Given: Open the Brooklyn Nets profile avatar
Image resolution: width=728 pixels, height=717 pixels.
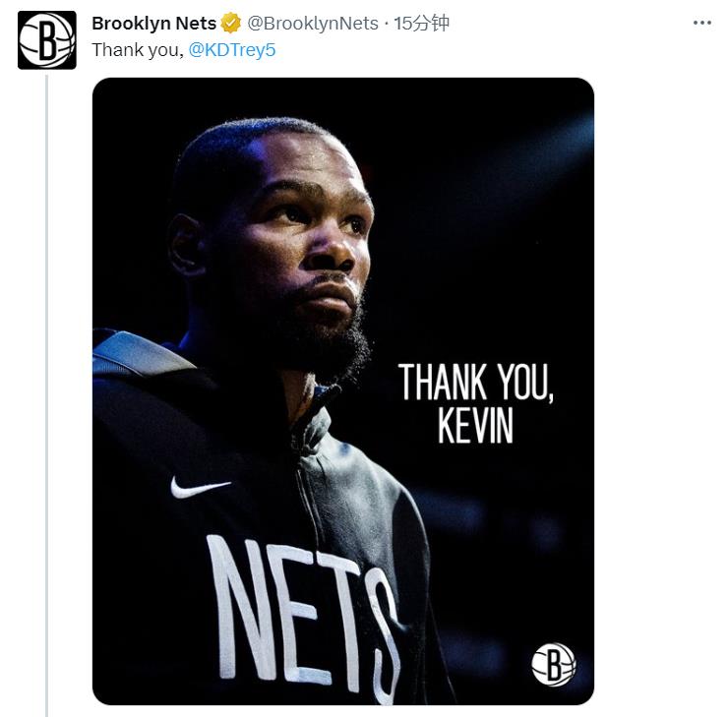Looking at the screenshot, I should 46,39.
